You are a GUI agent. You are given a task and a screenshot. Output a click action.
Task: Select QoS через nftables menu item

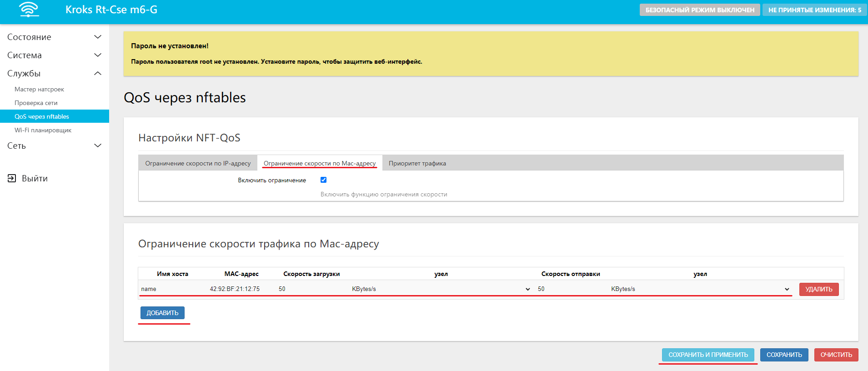[x=55, y=116]
